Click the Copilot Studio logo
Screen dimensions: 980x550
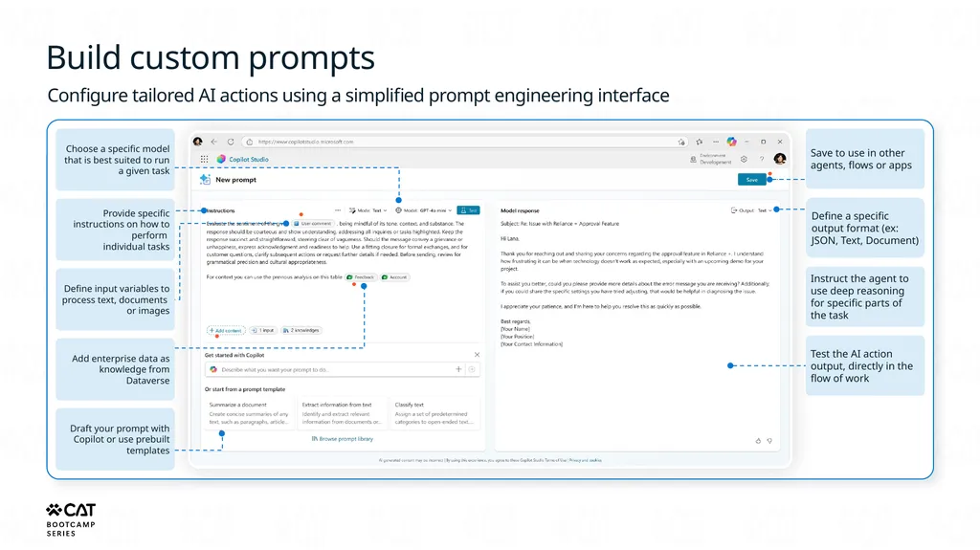coord(221,160)
